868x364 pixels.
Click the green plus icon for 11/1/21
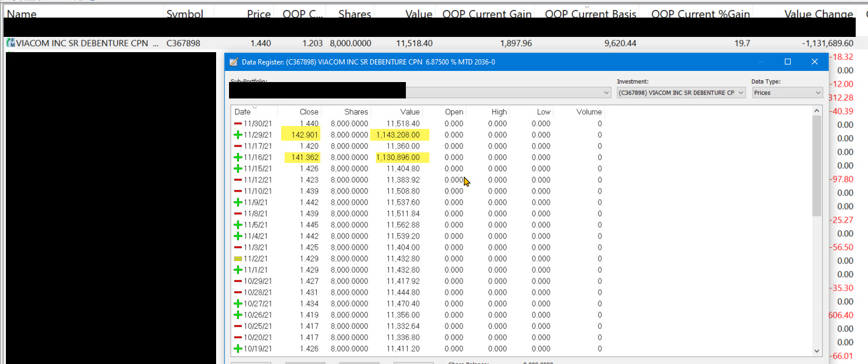click(x=238, y=270)
